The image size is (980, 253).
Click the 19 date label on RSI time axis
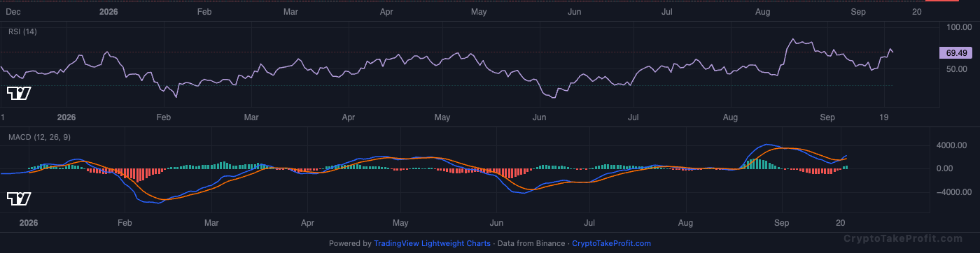click(x=885, y=117)
